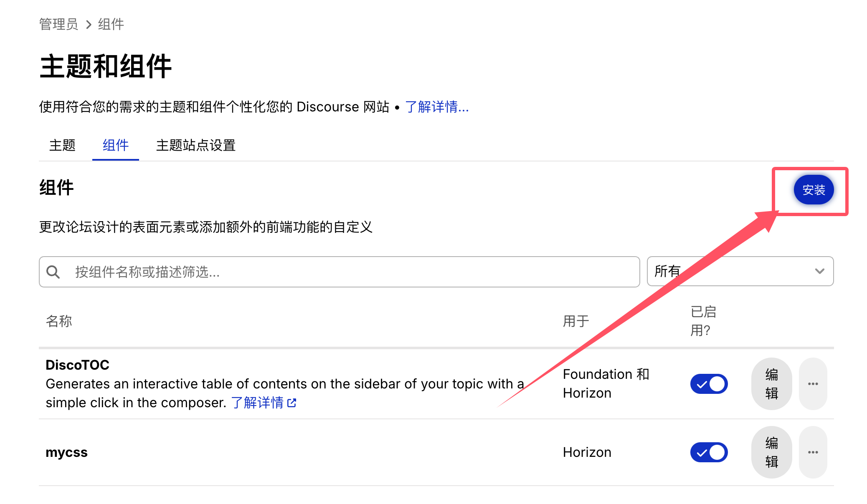Image resolution: width=867 pixels, height=504 pixels.
Task: Click the blue 安装 button
Action: [814, 190]
